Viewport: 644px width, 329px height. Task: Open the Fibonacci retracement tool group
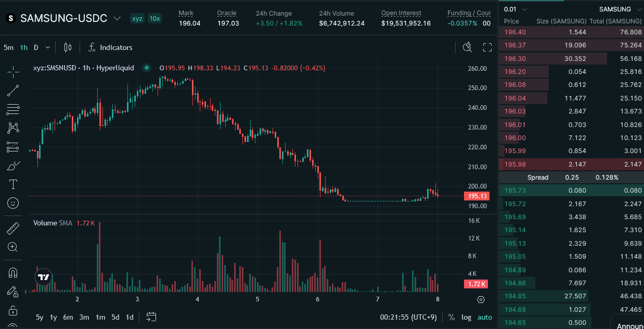pyautogui.click(x=13, y=109)
